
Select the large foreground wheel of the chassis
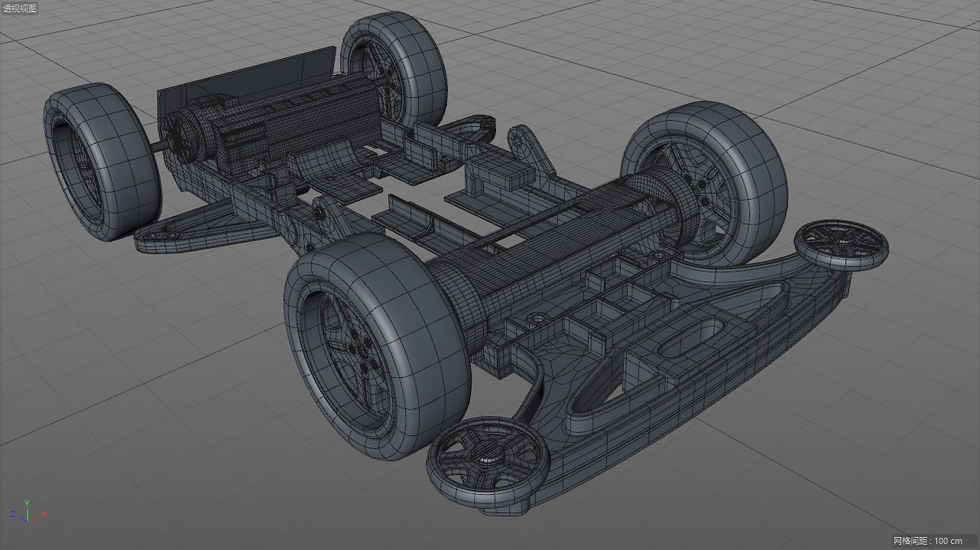pos(377,345)
